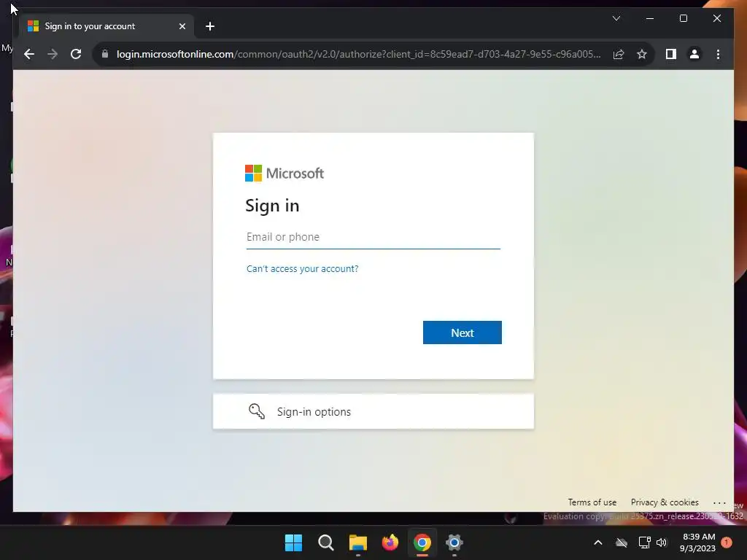Open Chrome's three-dot menu
This screenshot has height=560, width=747.
click(718, 54)
